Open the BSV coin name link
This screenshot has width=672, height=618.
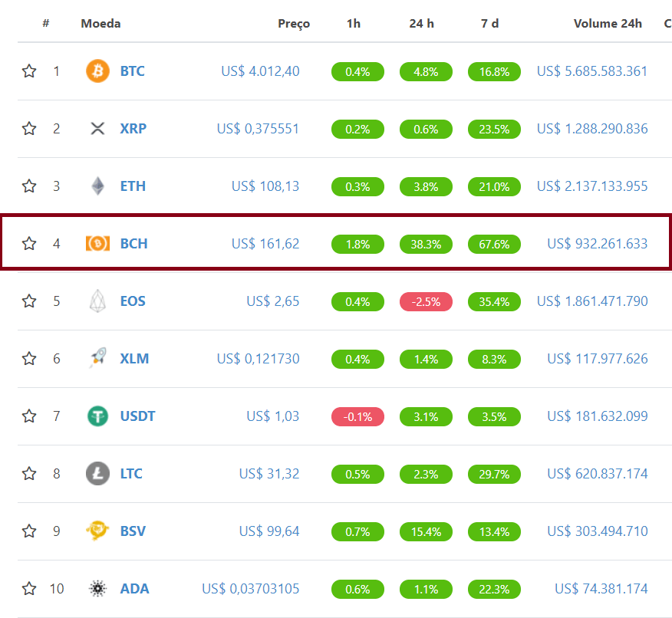tap(133, 531)
